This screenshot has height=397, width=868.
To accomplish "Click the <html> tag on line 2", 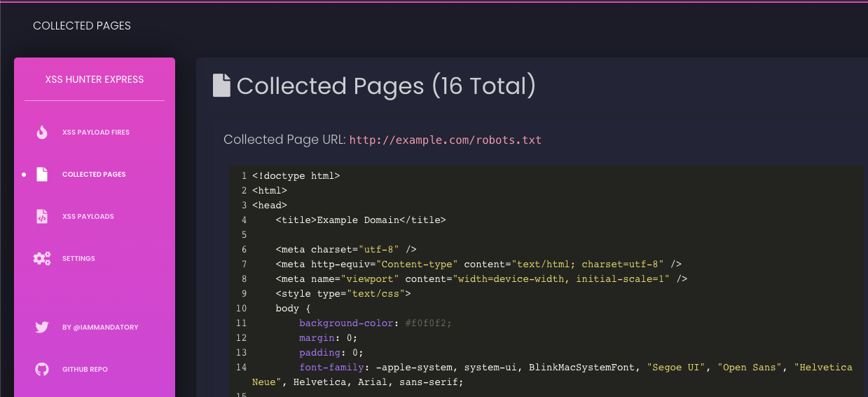I will coord(270,191).
